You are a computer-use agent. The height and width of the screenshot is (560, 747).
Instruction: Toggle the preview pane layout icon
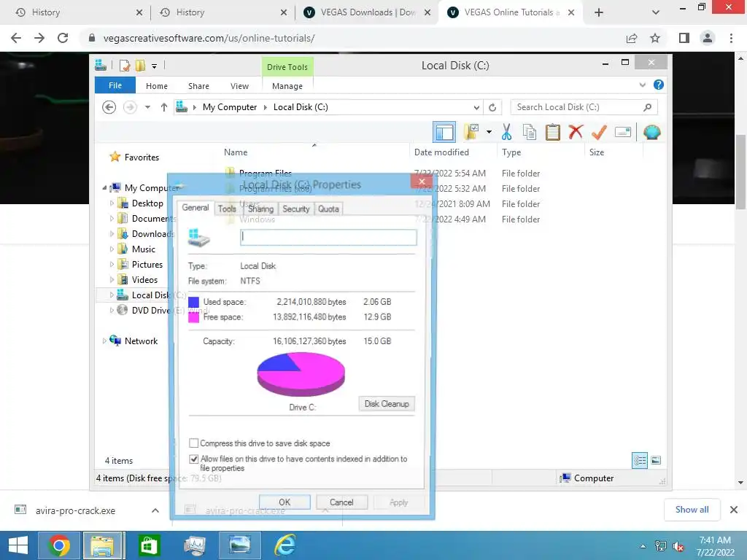[444, 132]
